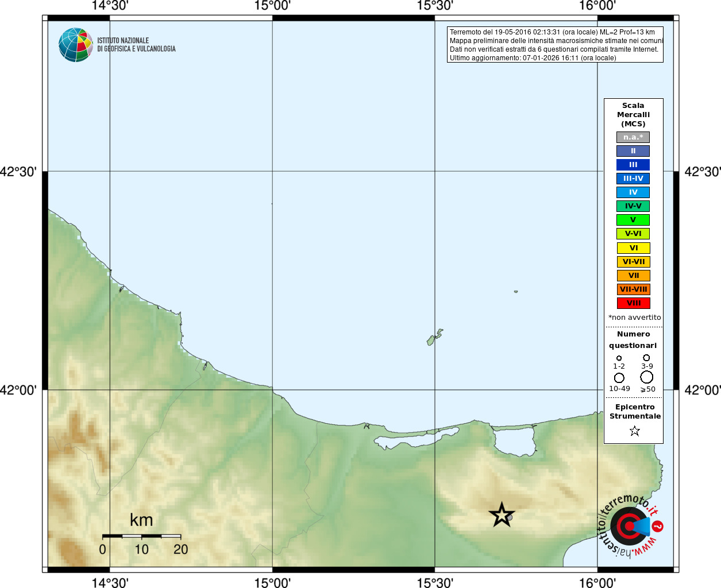The width and height of the screenshot is (721, 588).
Task: Click the Numero questionari heading
Action: click(x=633, y=340)
